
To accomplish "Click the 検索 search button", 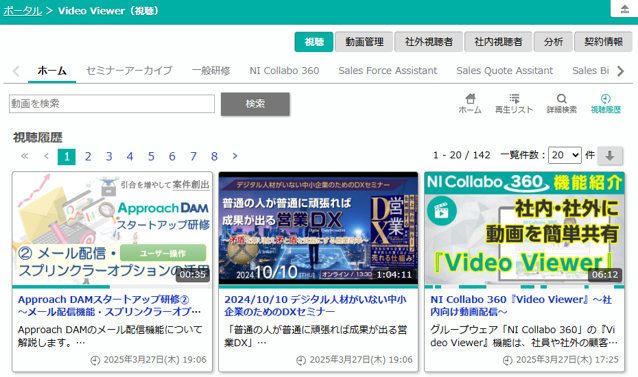I will click(x=255, y=104).
